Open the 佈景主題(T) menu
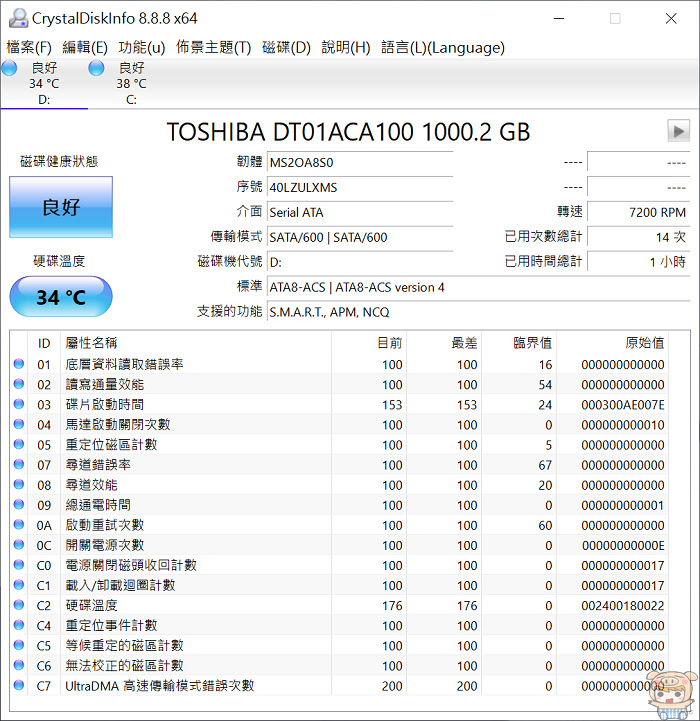The height and width of the screenshot is (721, 700). [213, 47]
